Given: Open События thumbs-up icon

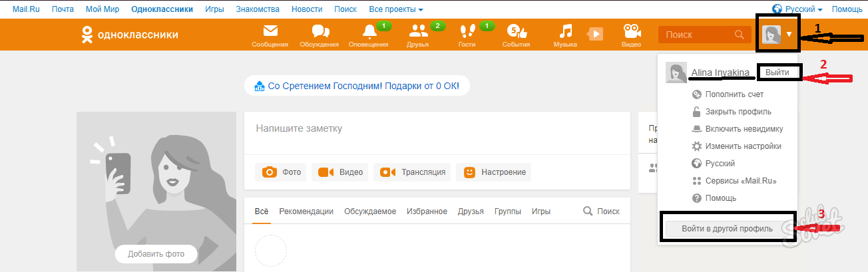Looking at the screenshot, I should coord(517,31).
